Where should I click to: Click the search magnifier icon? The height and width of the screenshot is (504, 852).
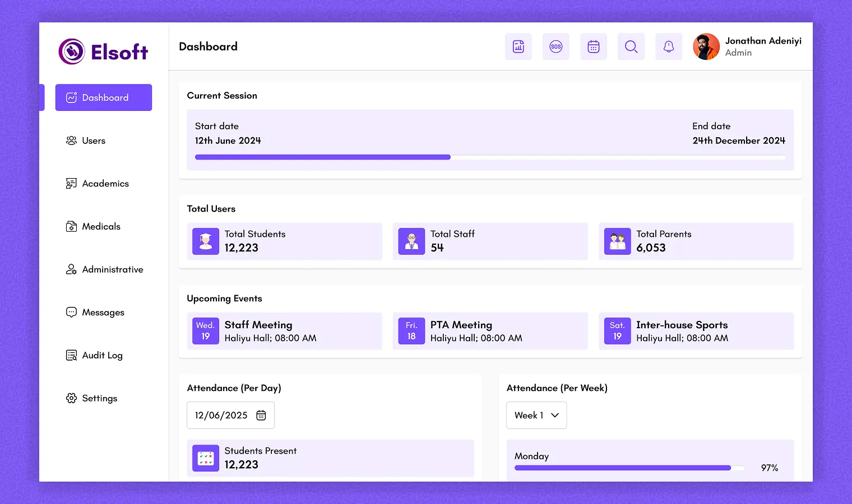pyautogui.click(x=631, y=46)
